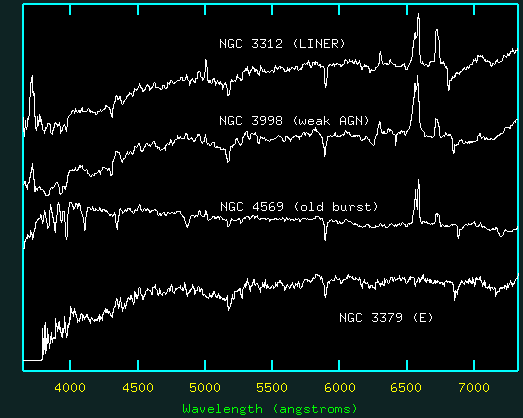523x418 pixels.
Task: Click the NGC 3998 (weak AGN) label
Action: tap(294, 120)
